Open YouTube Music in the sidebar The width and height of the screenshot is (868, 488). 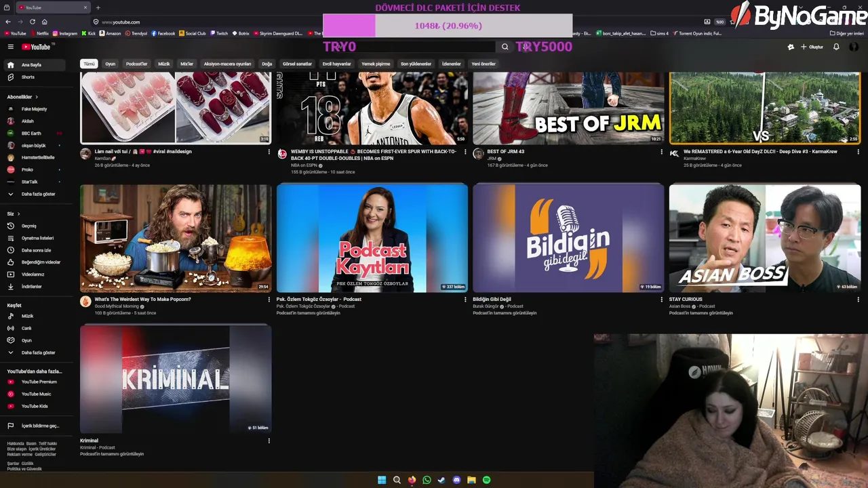pos(36,394)
